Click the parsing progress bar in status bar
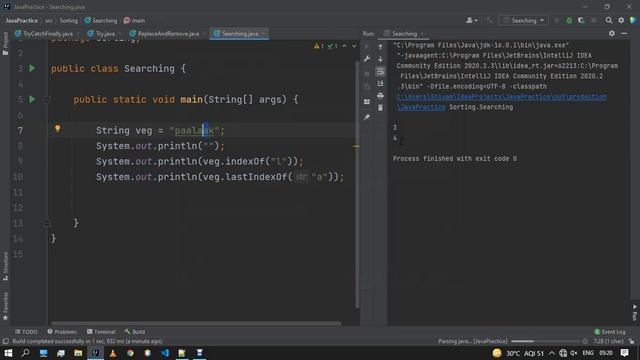Screen dimensions: 640x360 [544, 341]
